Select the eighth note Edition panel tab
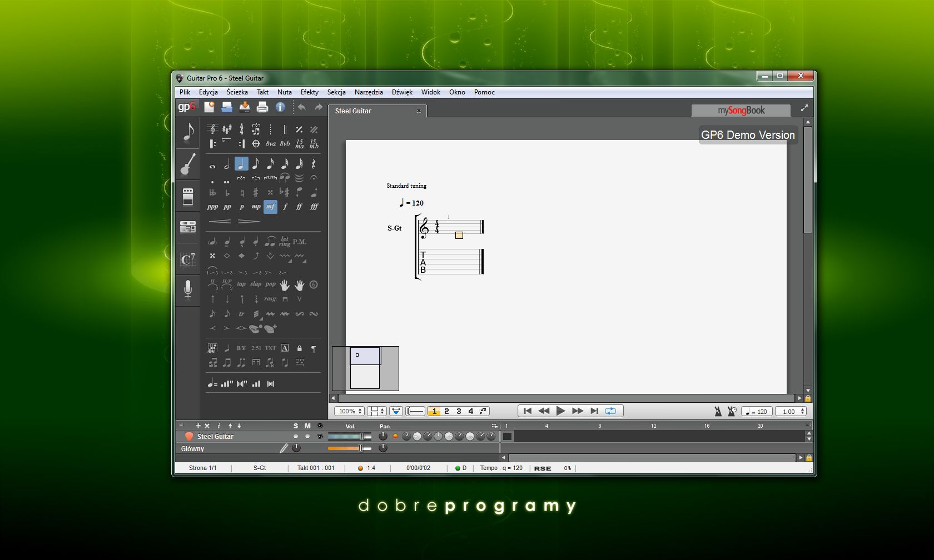This screenshot has height=560, width=934. tap(188, 133)
